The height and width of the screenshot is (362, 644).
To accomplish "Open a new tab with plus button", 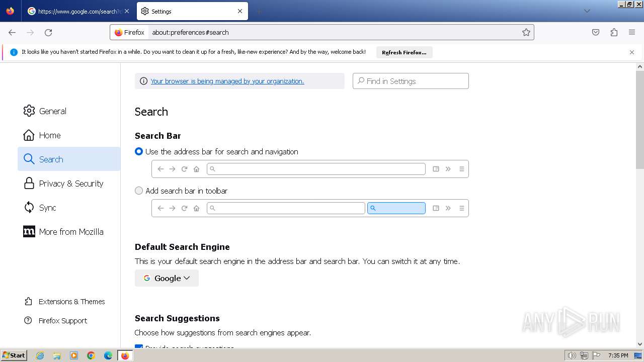I will point(259,11).
